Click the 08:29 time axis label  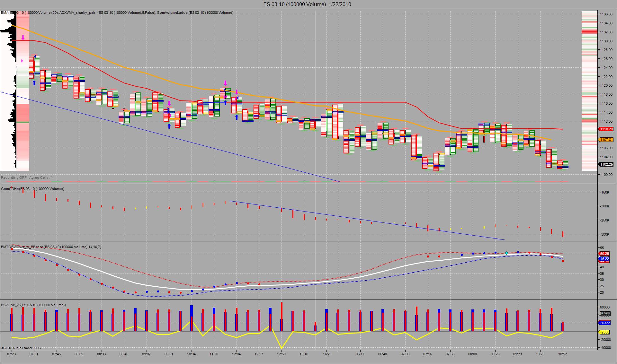(x=495, y=354)
